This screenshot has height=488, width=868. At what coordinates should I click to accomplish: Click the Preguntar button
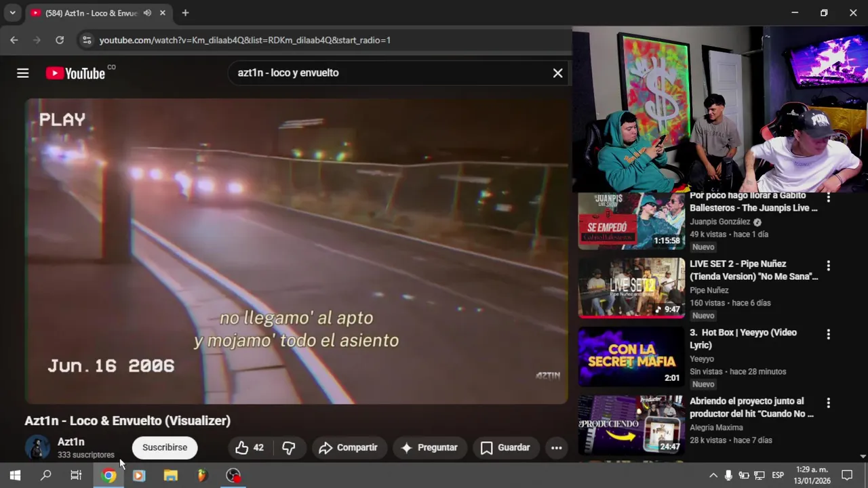[x=430, y=447]
